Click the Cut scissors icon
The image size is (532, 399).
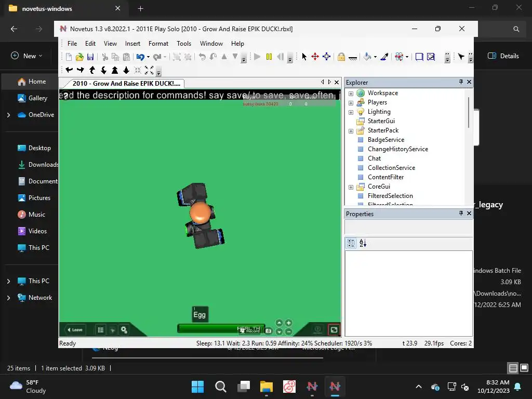[105, 57]
